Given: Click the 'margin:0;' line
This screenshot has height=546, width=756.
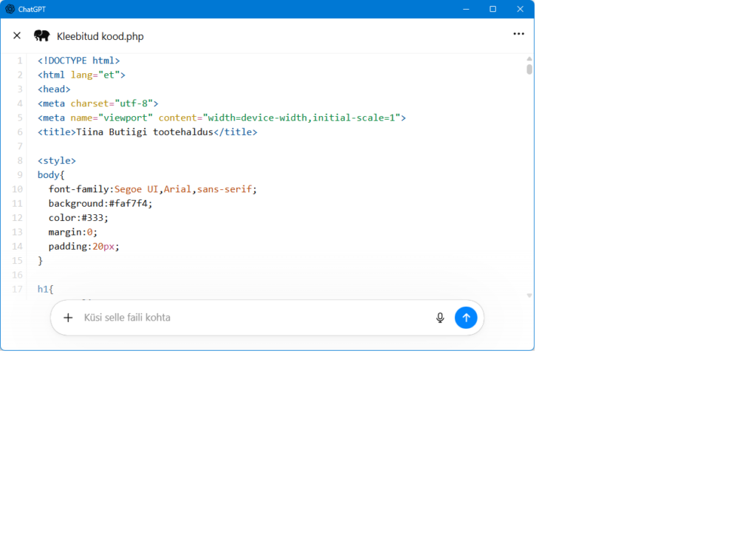Looking at the screenshot, I should [x=73, y=232].
